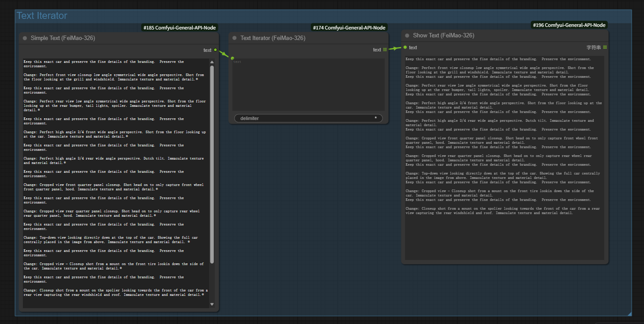Screen dimensions: 644x324
Task: Collapse the Simple Text node via its dot
Action: point(25,38)
